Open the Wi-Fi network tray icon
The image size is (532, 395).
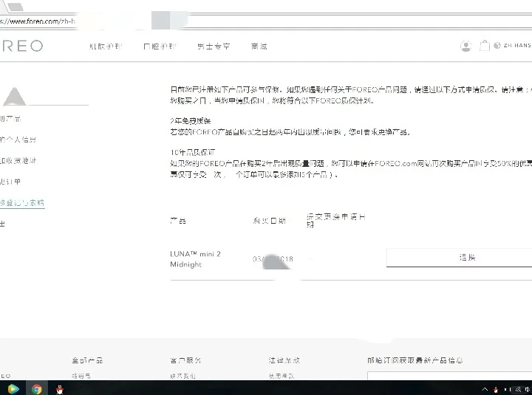[x=518, y=390]
